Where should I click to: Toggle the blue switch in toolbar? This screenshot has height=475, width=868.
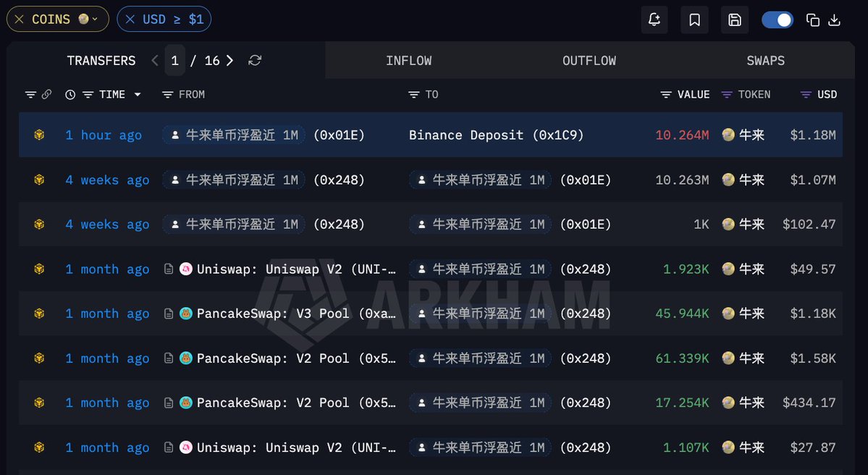778,20
